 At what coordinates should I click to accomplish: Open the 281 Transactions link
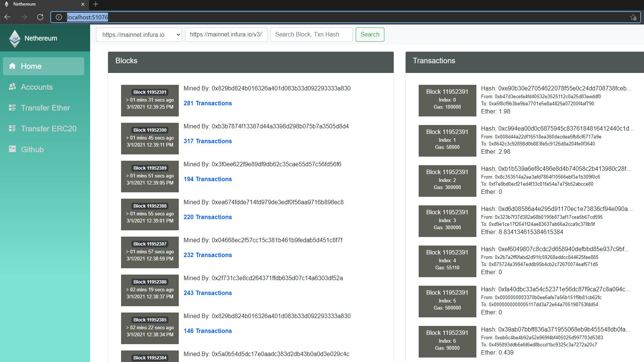pos(208,103)
